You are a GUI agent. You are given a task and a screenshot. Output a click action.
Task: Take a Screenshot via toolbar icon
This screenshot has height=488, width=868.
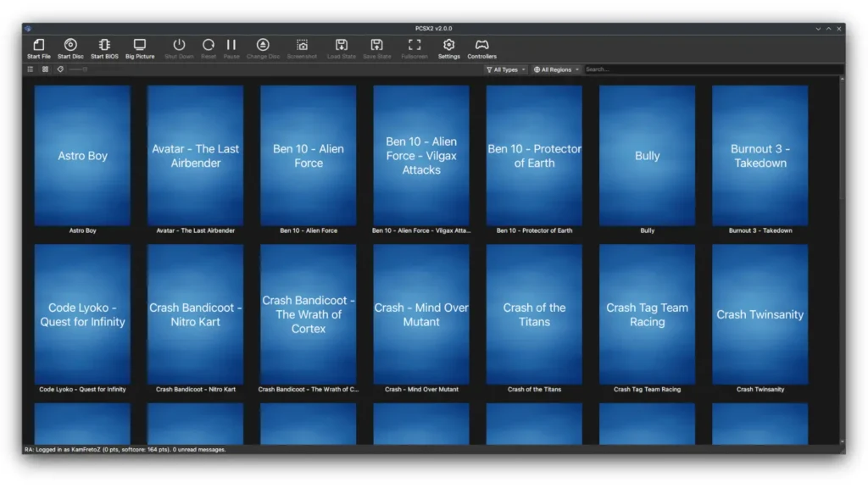click(302, 45)
